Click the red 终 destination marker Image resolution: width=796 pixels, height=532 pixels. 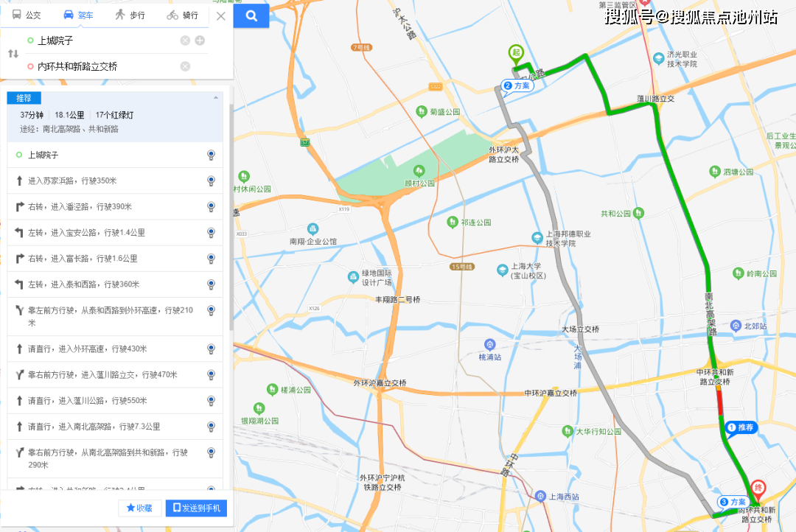pyautogui.click(x=758, y=490)
